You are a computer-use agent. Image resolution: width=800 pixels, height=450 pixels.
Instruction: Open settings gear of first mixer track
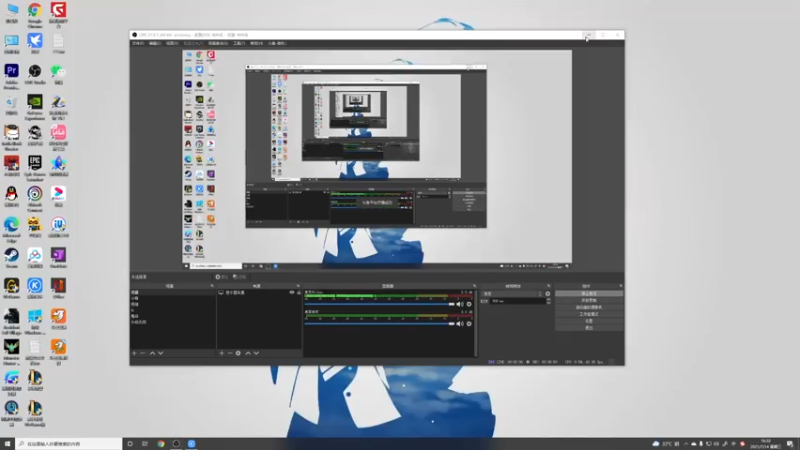point(469,304)
